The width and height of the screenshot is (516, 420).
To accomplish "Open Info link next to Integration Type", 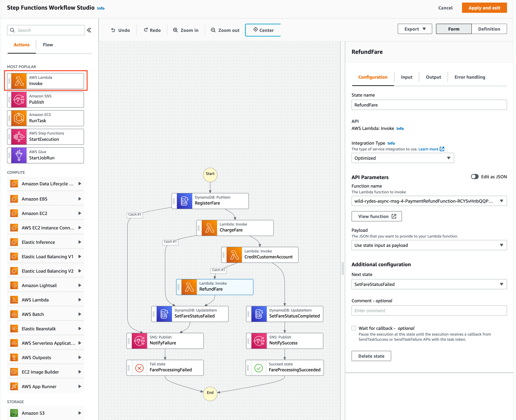I will 391,143.
